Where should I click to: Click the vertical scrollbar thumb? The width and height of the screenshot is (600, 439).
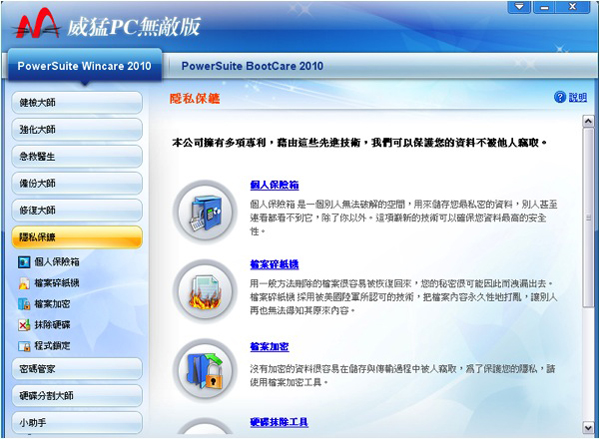coord(588,217)
